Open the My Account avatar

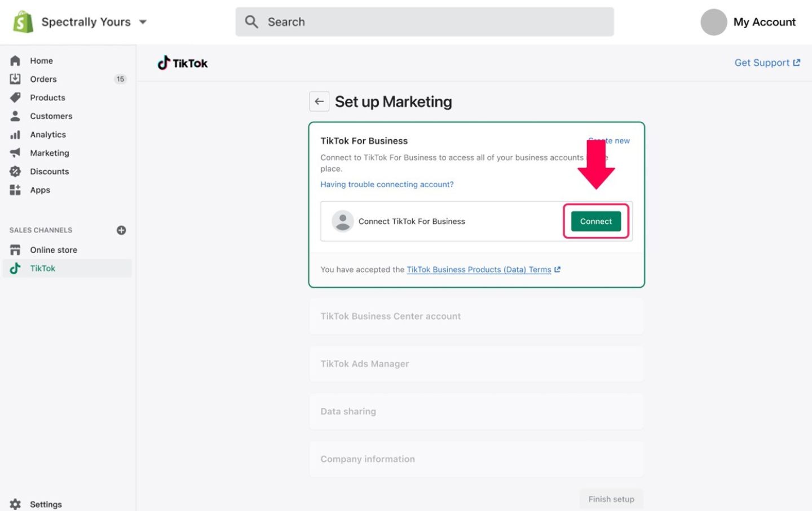click(x=713, y=22)
